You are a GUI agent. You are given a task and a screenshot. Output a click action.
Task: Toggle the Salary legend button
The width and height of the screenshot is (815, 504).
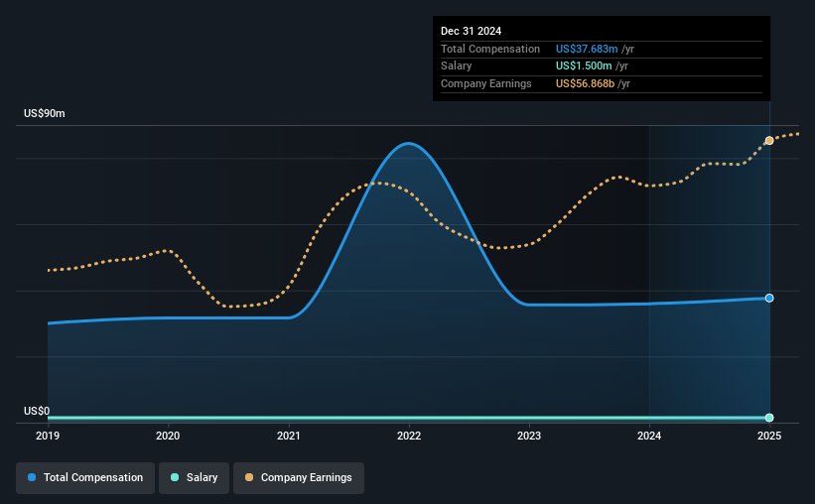(194, 478)
